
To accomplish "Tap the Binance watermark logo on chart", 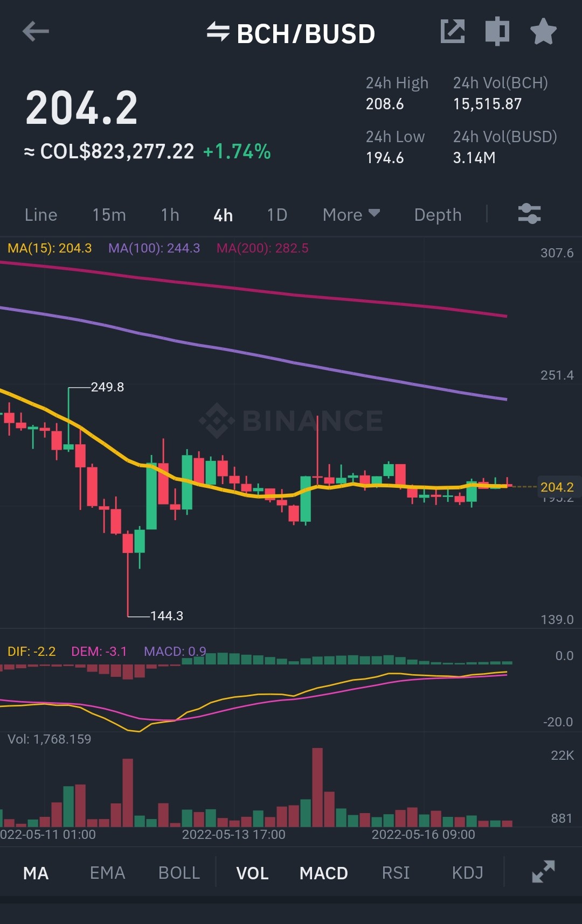I will pyautogui.click(x=291, y=421).
